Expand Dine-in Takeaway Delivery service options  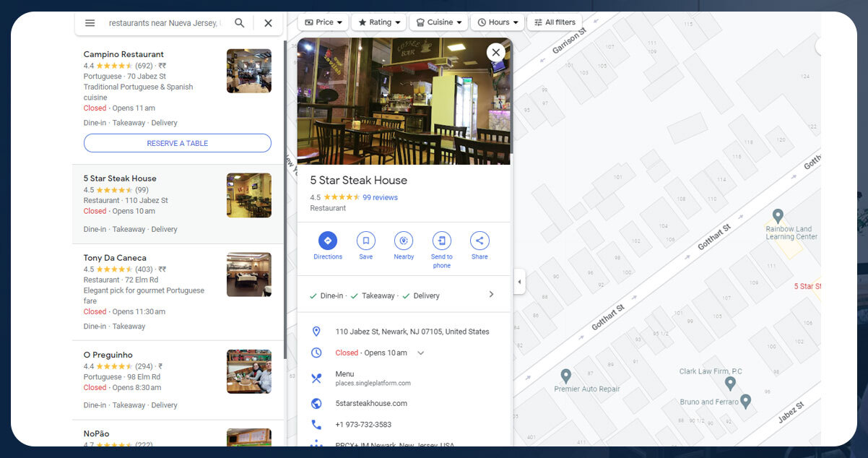coord(491,295)
